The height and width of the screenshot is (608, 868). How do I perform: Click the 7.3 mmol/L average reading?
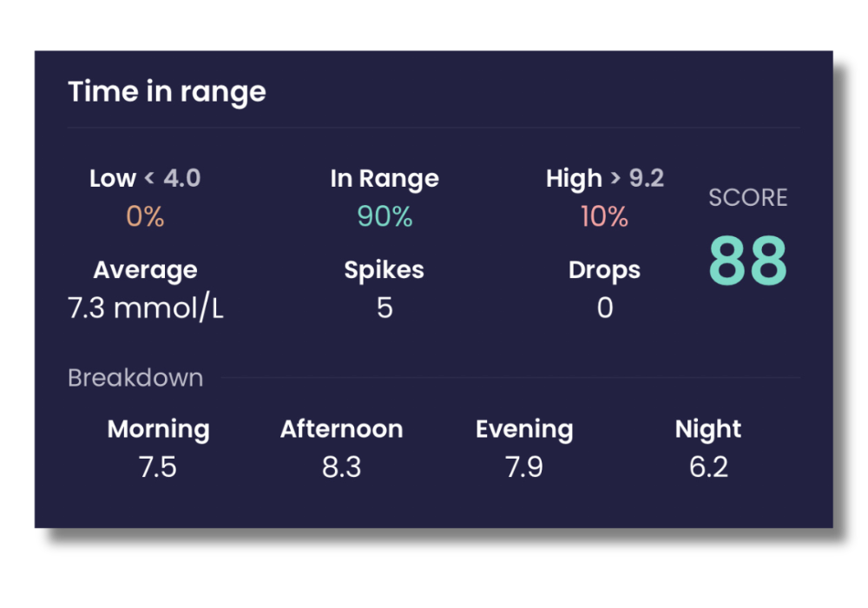(145, 307)
